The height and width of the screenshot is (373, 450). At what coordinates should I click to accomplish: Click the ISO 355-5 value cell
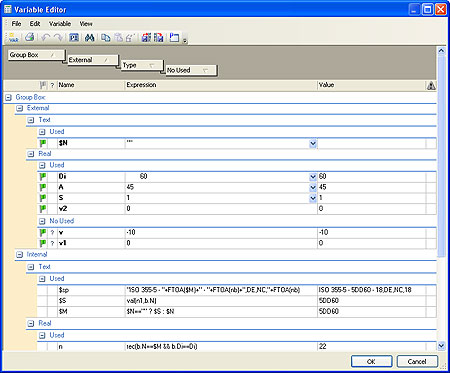(x=371, y=290)
